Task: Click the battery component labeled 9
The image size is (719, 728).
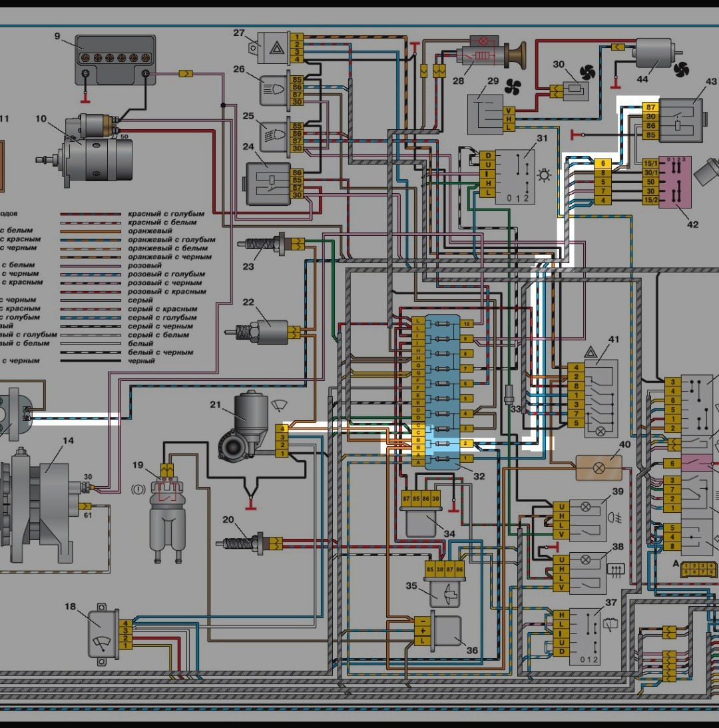Action: tap(115, 60)
